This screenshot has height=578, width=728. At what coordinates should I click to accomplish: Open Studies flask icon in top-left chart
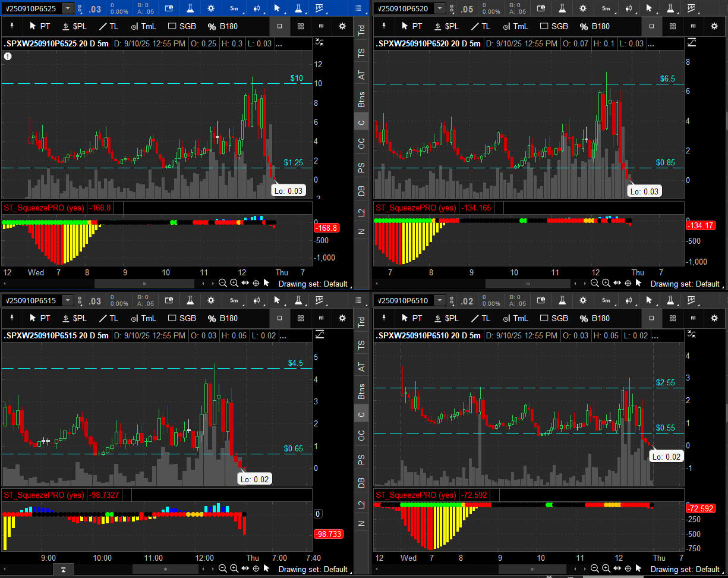[x=190, y=8]
